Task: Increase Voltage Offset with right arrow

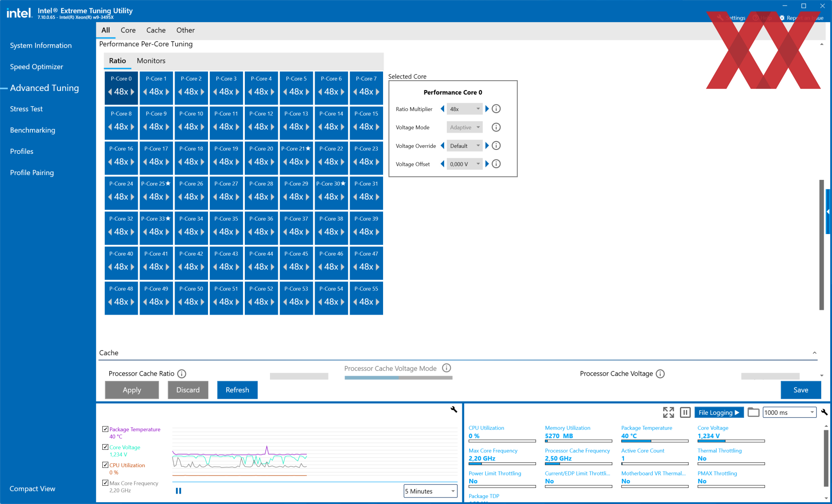Action: pos(487,164)
